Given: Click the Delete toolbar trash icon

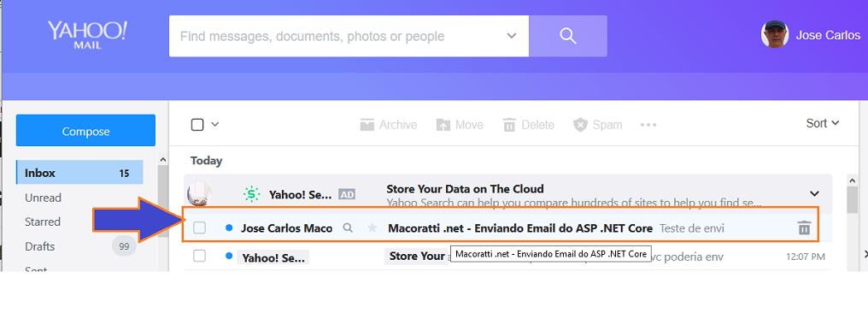Looking at the screenshot, I should tap(509, 125).
